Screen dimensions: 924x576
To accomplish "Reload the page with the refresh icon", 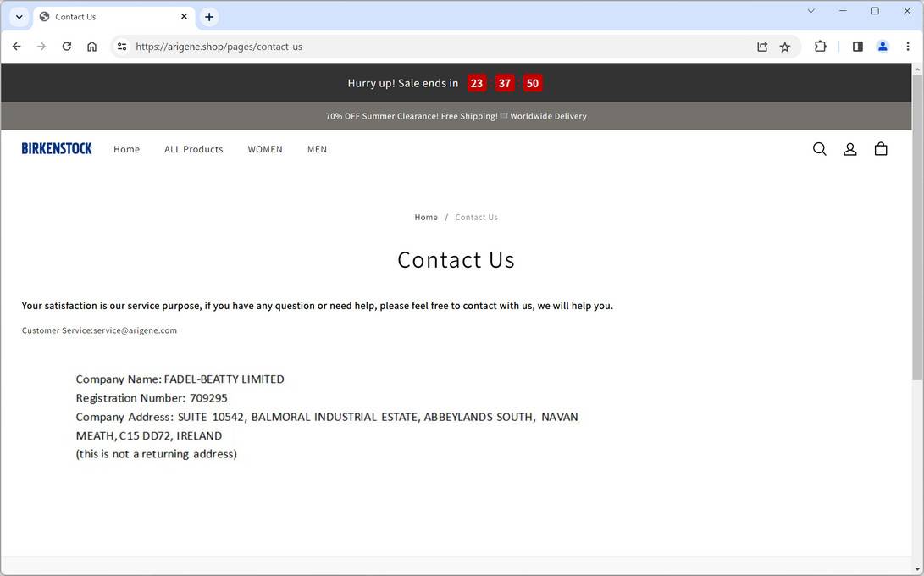I will 66,47.
